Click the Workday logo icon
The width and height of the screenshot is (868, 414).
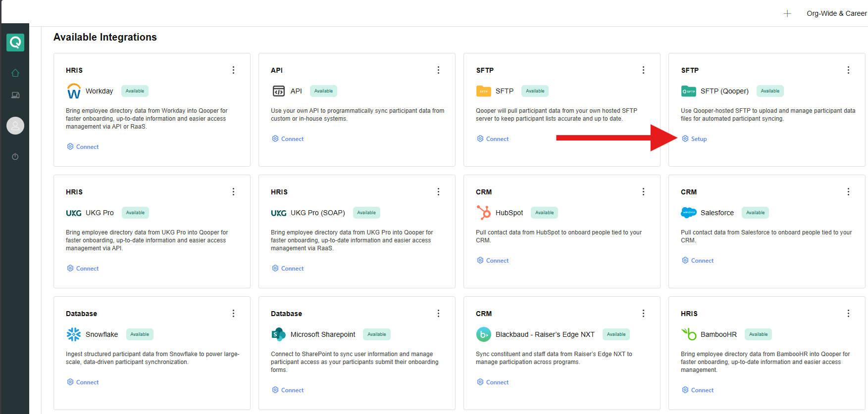[74, 92]
